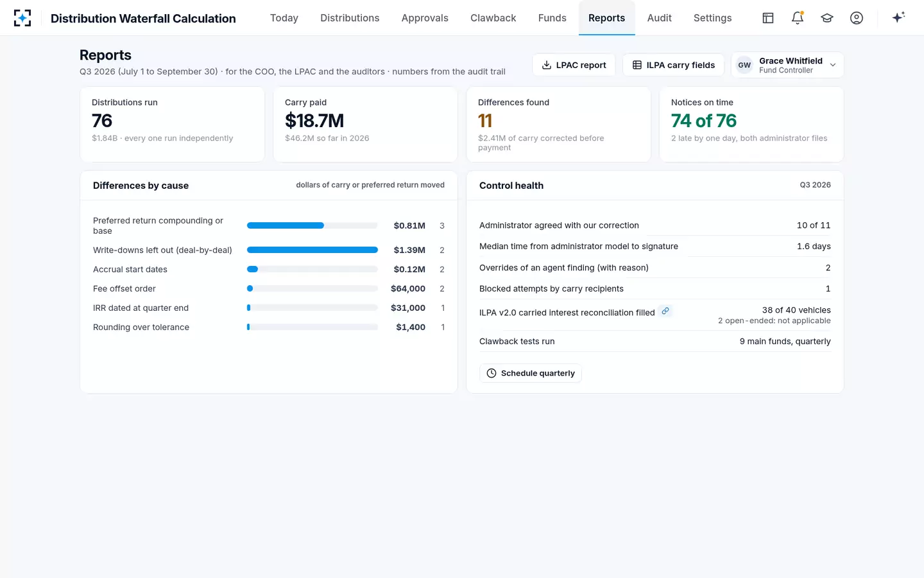Switch to the Today tab
This screenshot has width=924, height=578.
point(284,18)
